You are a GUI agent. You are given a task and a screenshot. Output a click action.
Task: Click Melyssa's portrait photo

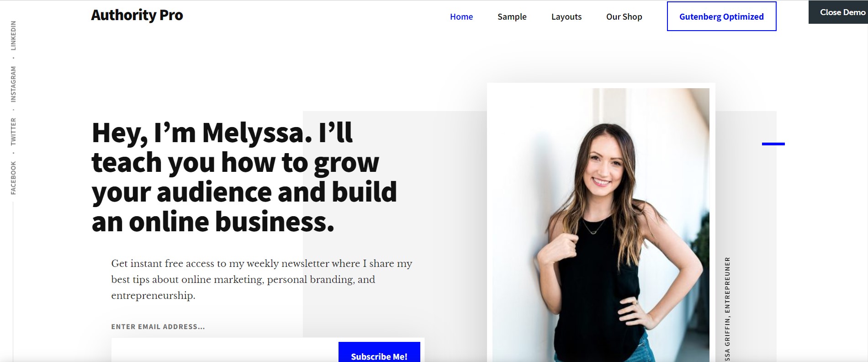(601, 225)
